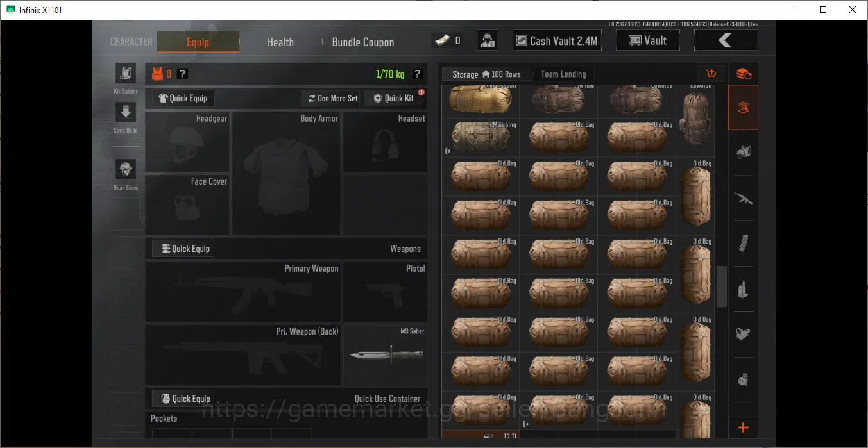Screen dimensions: 868x448
Task: Open Cash Vault 2.4M
Action: (556, 40)
